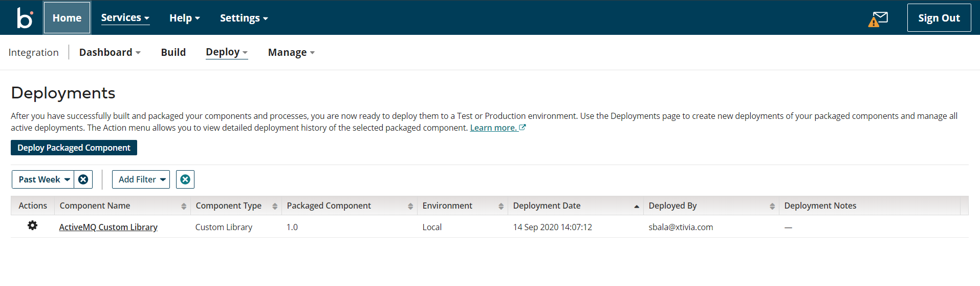Open the Add Filter dropdown
The height and width of the screenshot is (286, 980).
(x=141, y=179)
